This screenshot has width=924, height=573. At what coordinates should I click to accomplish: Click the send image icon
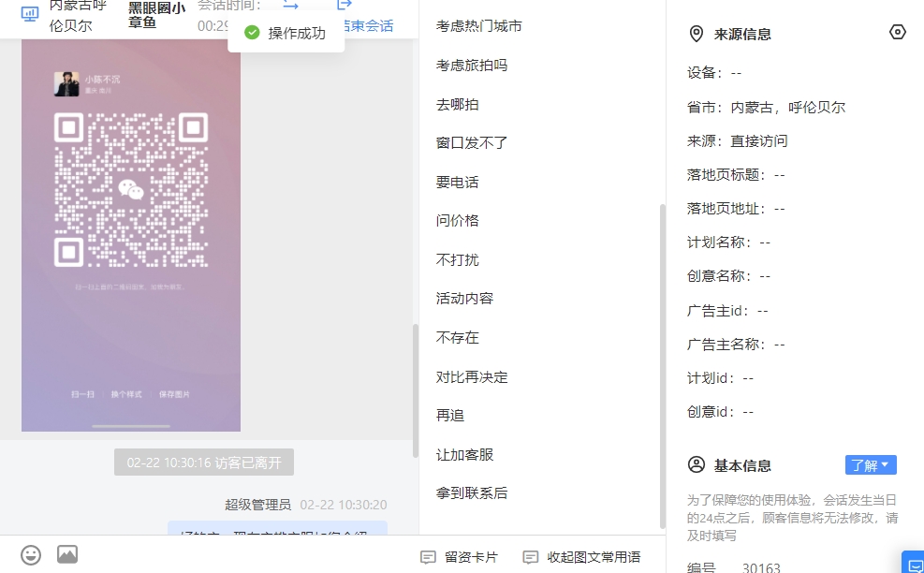coord(67,554)
